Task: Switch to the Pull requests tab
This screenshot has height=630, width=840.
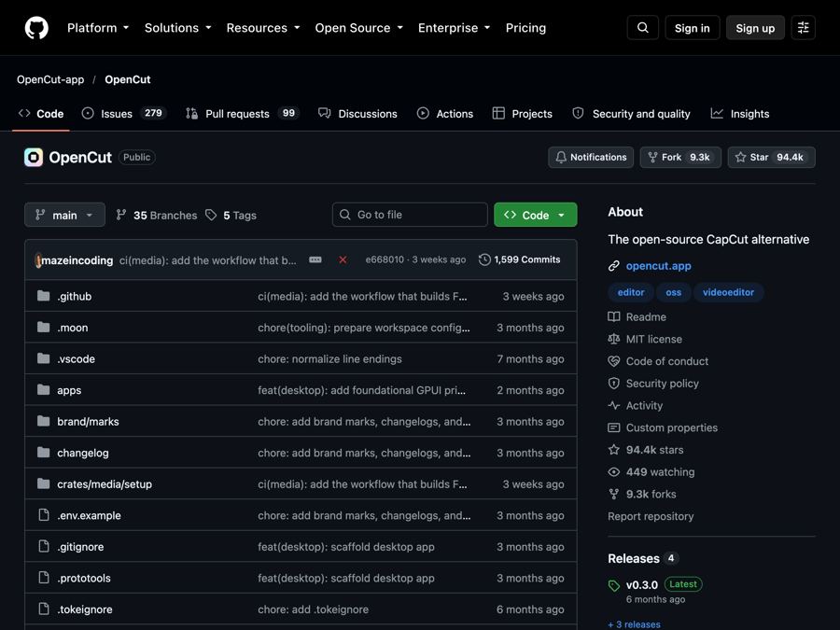Action: coord(242,114)
